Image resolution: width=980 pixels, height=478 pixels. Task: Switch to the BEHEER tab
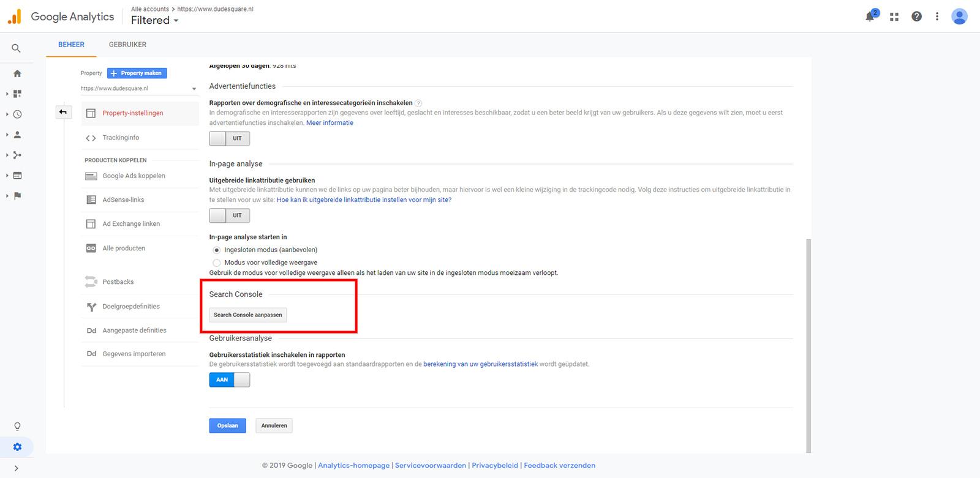coord(71,45)
